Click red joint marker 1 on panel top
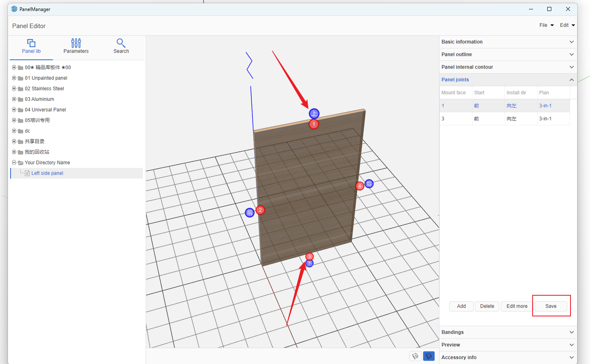This screenshot has width=590, height=364. click(314, 124)
